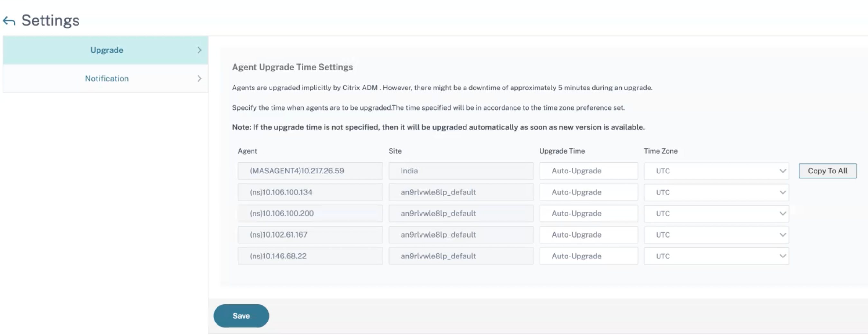
Task: Click Upgrade Time field for agent 10.102.61.167
Action: pos(589,235)
